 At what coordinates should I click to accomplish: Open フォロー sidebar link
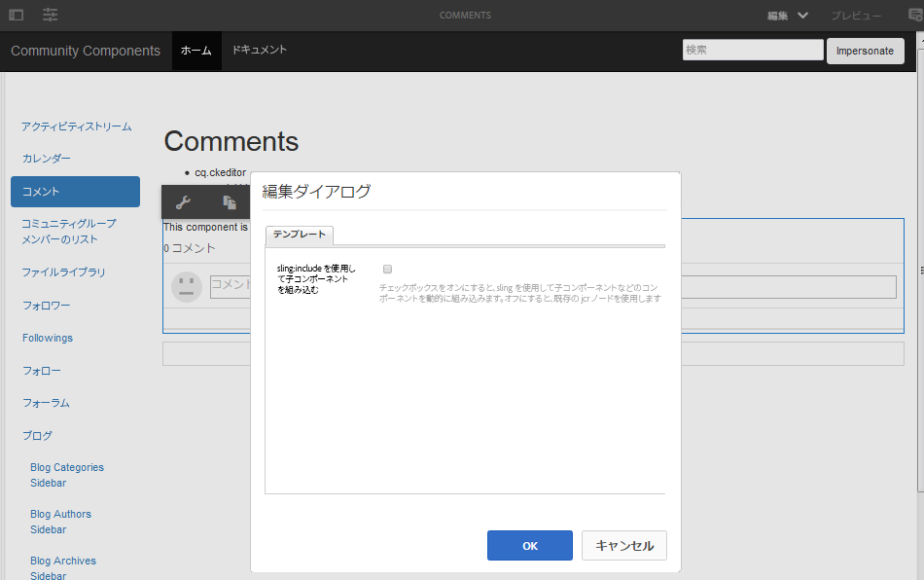(x=42, y=371)
